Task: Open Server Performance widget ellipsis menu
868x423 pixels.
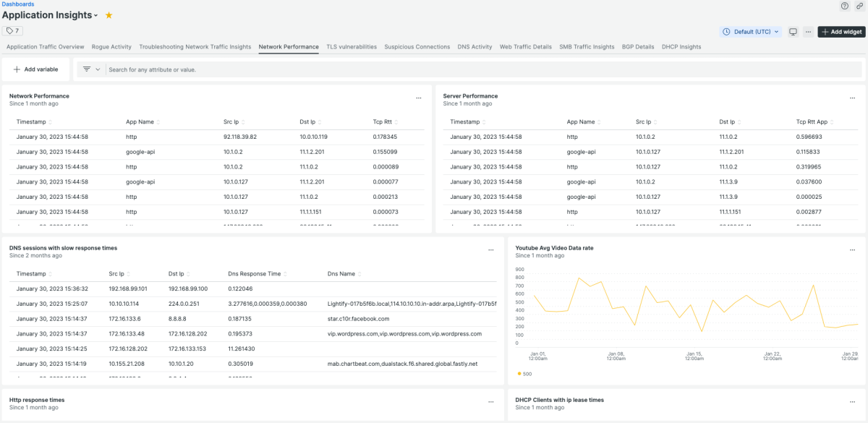Action: 852,98
